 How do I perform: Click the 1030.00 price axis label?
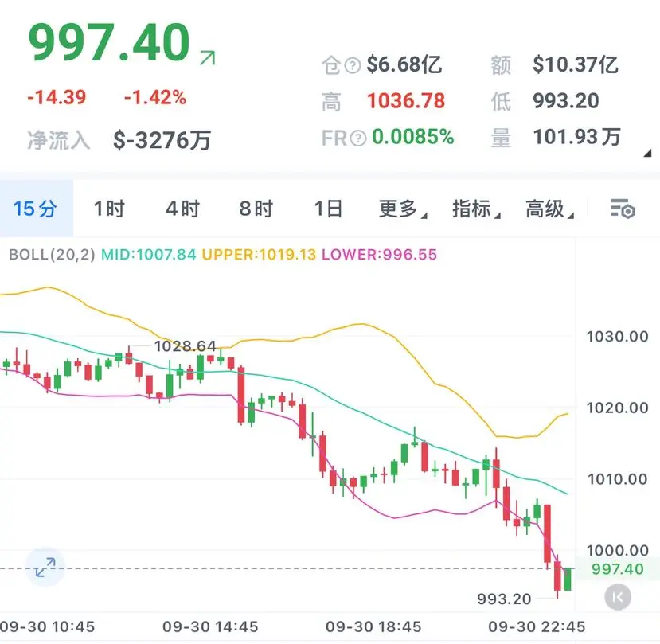pyautogui.click(x=617, y=337)
